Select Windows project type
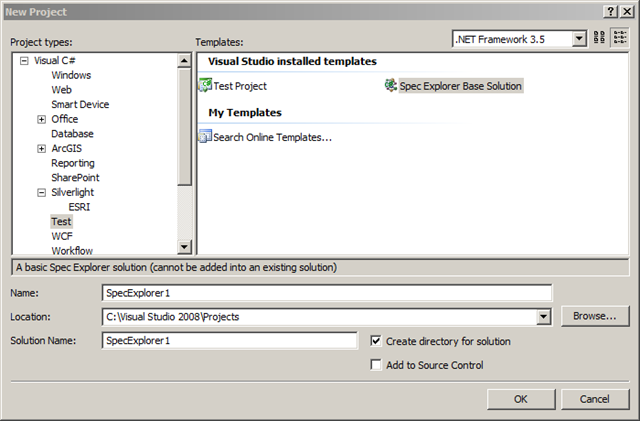Viewport: 640px width, 421px height. pos(71,75)
